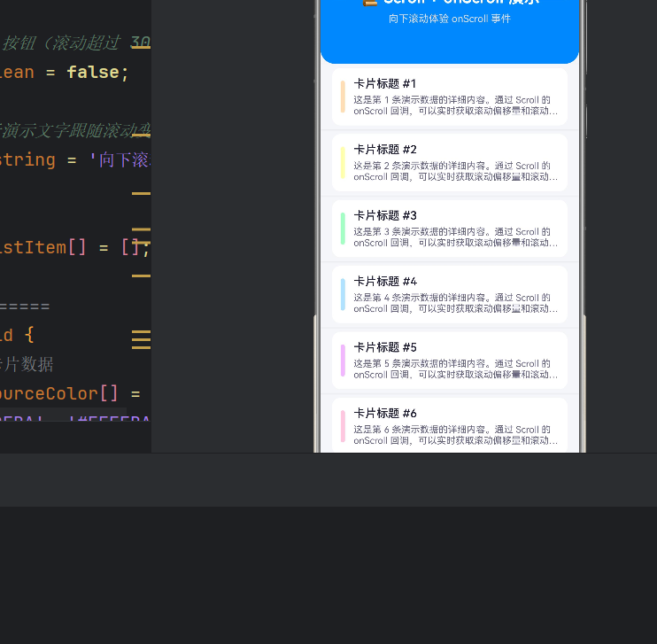
Task: Open card titled 卡片标题 #4
Action: click(x=450, y=294)
